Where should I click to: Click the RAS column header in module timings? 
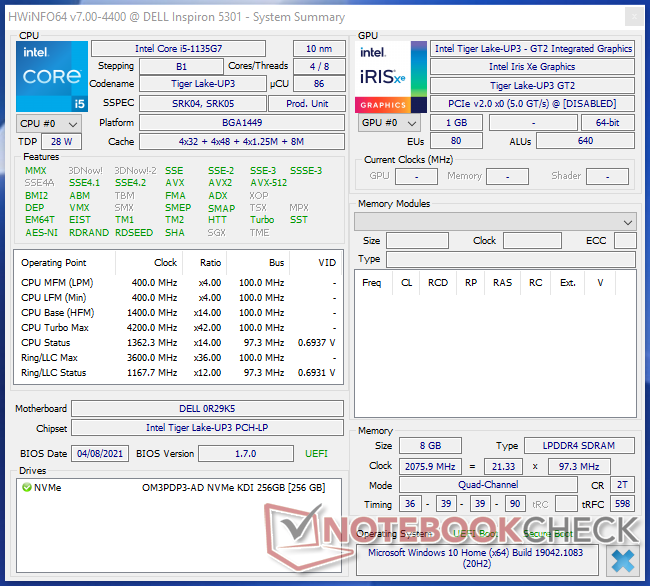click(x=502, y=283)
